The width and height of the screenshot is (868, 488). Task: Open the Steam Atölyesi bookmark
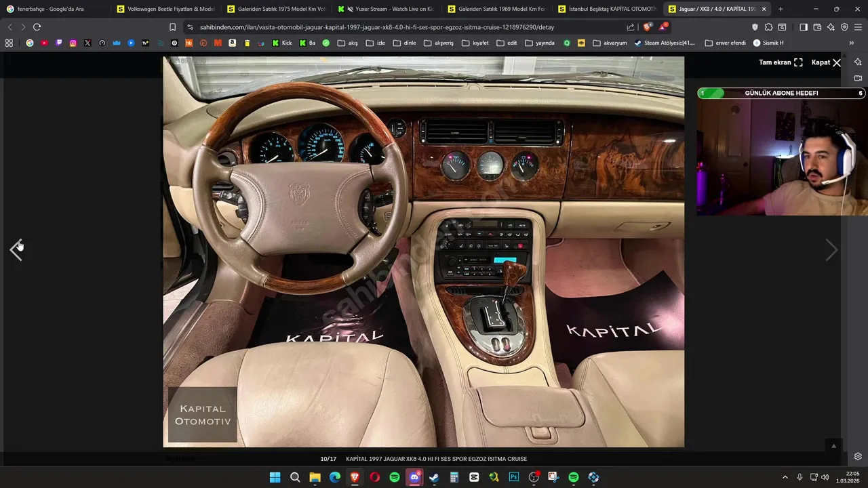[x=665, y=43]
